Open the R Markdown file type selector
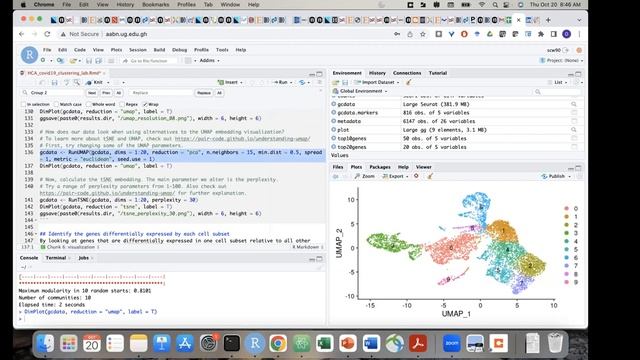This screenshot has height=360, width=640. [x=307, y=247]
